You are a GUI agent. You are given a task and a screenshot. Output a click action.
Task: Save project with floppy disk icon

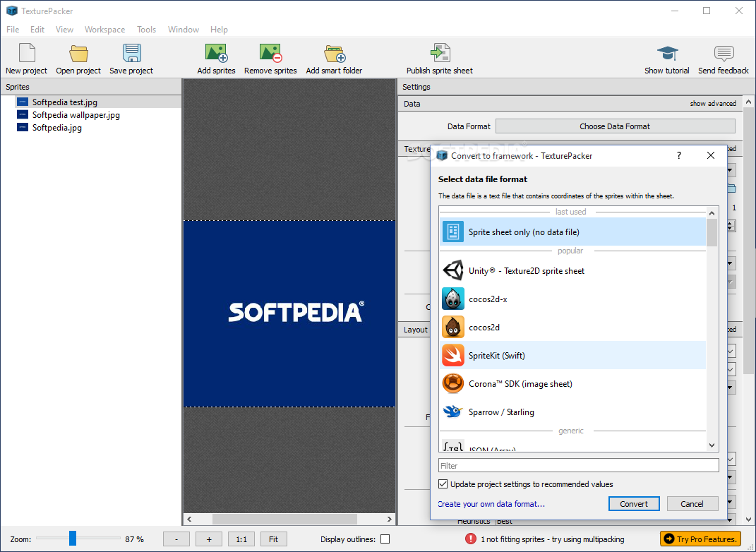[131, 59]
